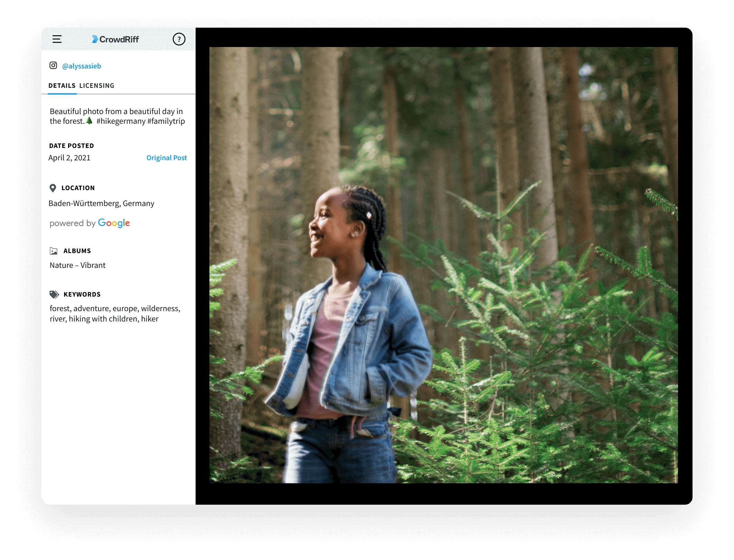This screenshot has width=734, height=560.
Task: Click the CrowdRiff logo
Action: [115, 39]
